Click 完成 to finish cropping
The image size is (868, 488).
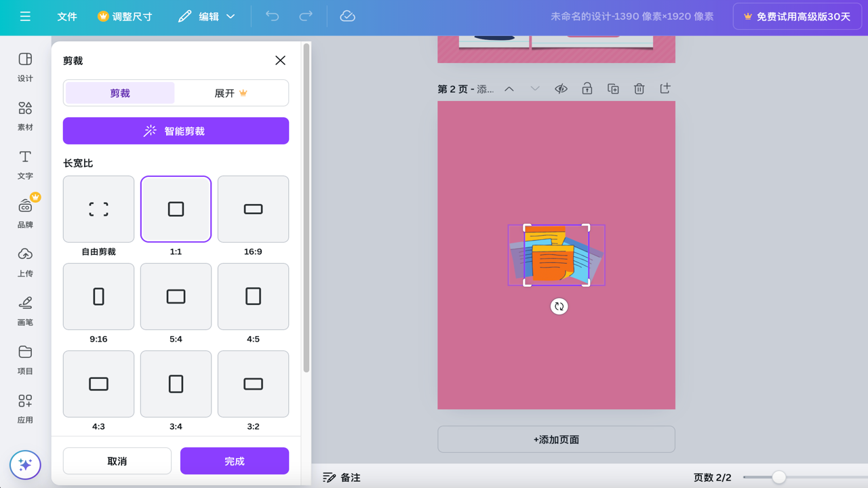(x=235, y=461)
